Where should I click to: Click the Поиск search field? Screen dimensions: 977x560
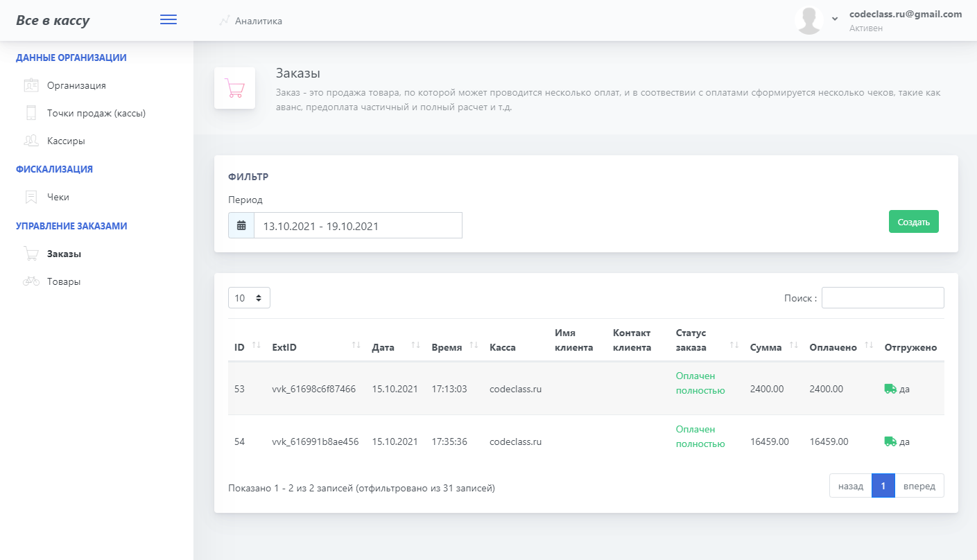point(883,298)
